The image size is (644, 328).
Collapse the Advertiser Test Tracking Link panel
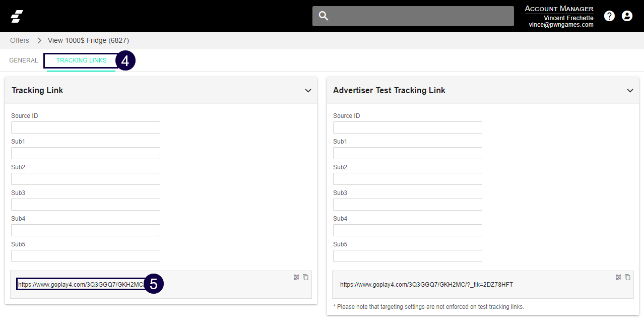pyautogui.click(x=630, y=91)
